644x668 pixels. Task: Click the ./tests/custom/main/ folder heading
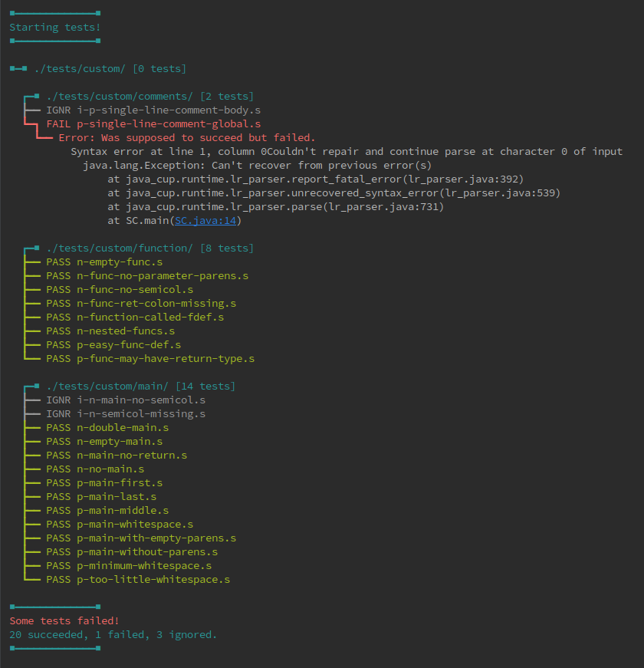[140, 386]
